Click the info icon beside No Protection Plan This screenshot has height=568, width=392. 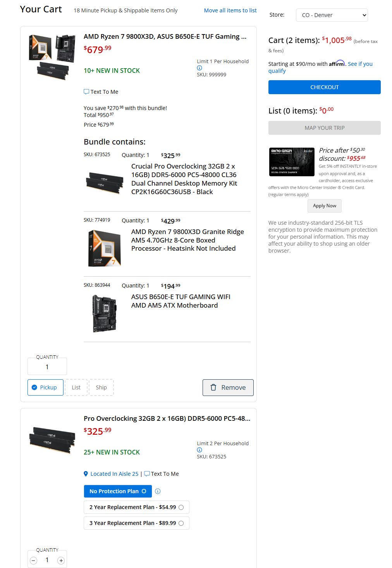(x=158, y=491)
